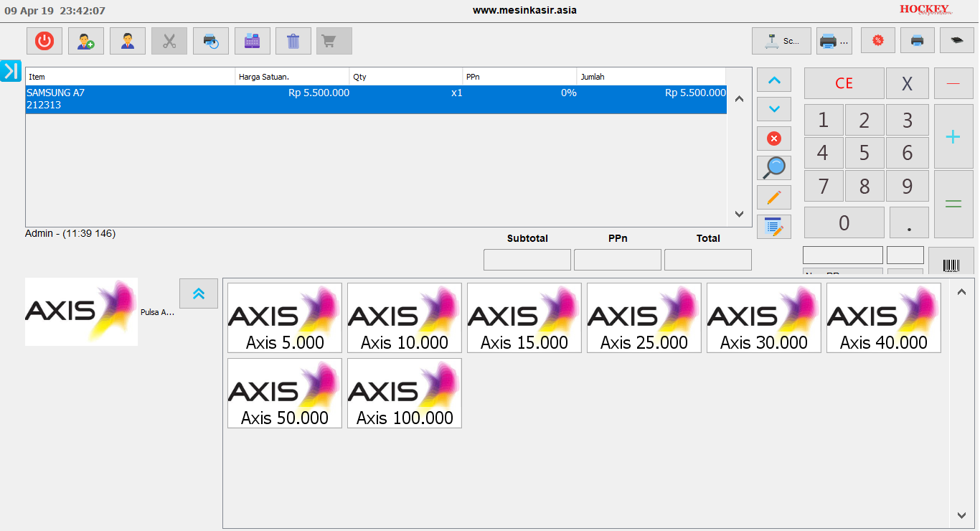Click the red minus key
The width and height of the screenshot is (980, 531).
[x=953, y=83]
